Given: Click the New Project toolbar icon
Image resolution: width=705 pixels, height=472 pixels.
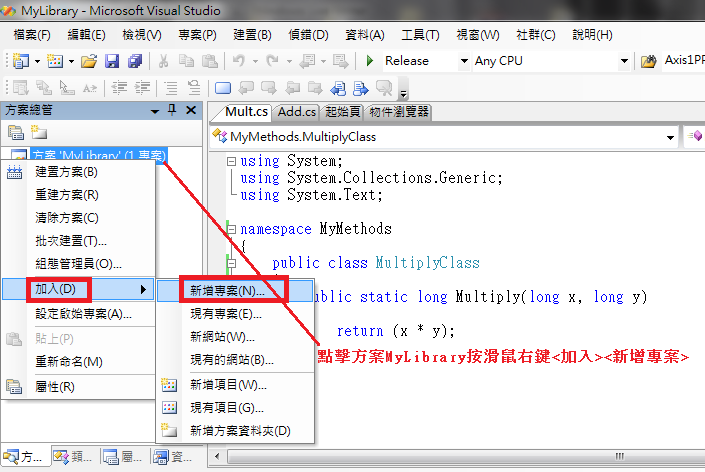Looking at the screenshot, I should (x=21, y=61).
